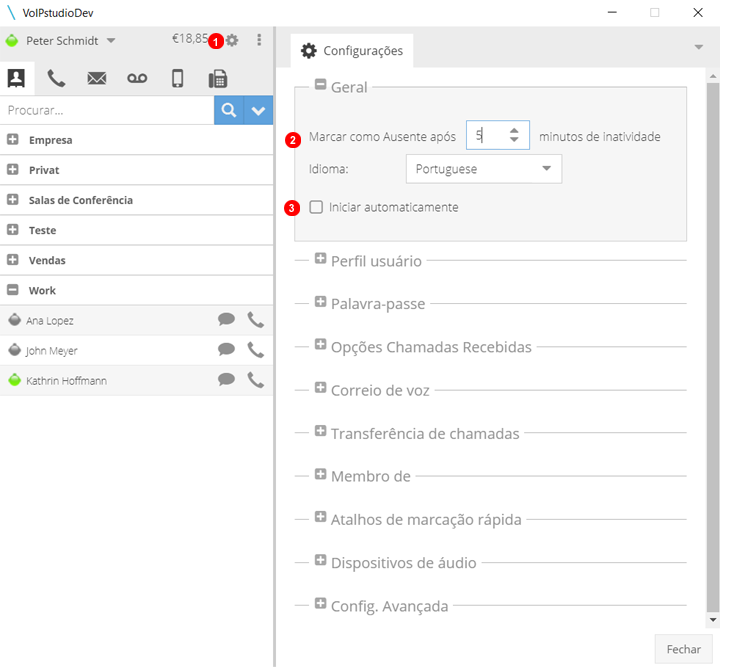Expand the Salas de Conferência group
Screen dimensions: 739x667
tap(13, 200)
